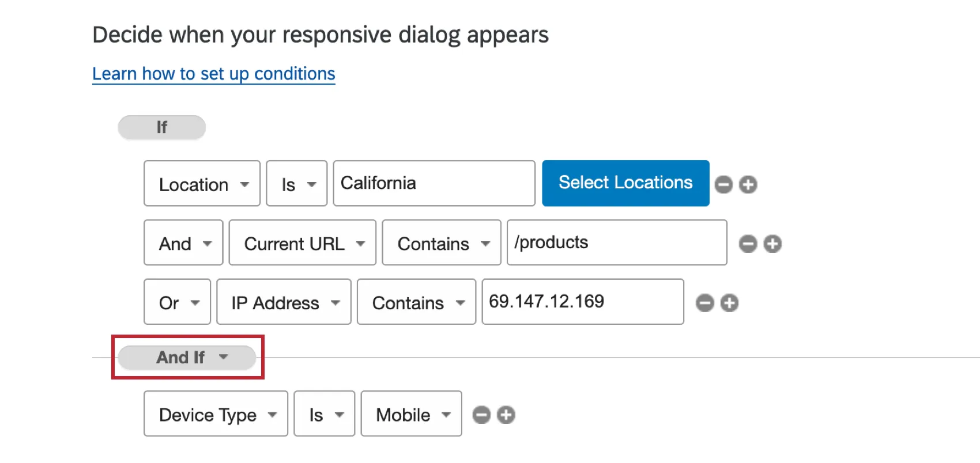The width and height of the screenshot is (980, 463).
Task: Add a condition after the Location row
Action: pyautogui.click(x=748, y=185)
